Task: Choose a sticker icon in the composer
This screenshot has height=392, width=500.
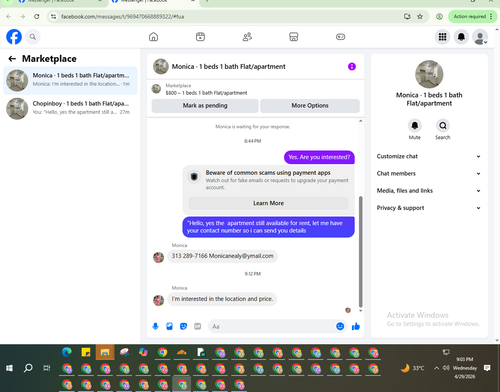Action: (x=183, y=326)
